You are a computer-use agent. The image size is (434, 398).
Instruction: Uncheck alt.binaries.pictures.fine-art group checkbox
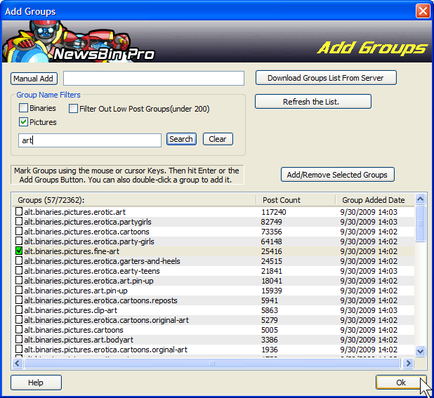coord(19,251)
